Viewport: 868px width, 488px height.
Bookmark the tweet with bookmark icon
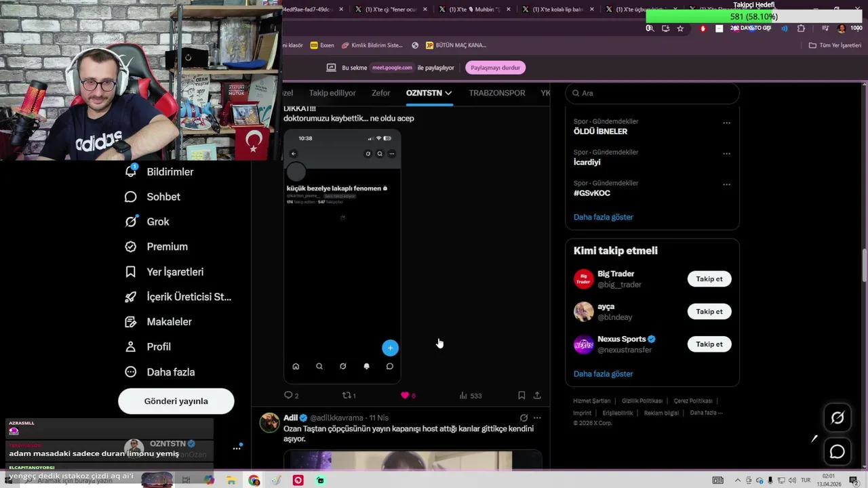pyautogui.click(x=521, y=395)
